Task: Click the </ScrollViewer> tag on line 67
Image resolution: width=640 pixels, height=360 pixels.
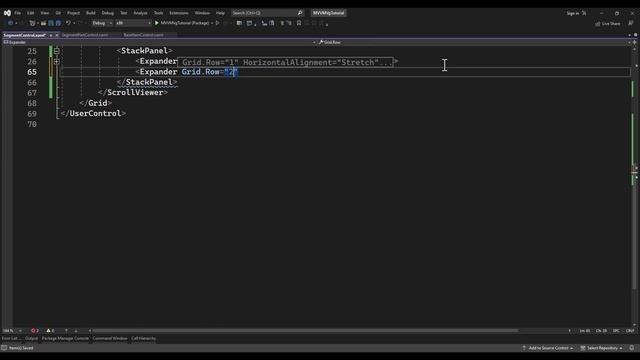Action: coord(133,93)
